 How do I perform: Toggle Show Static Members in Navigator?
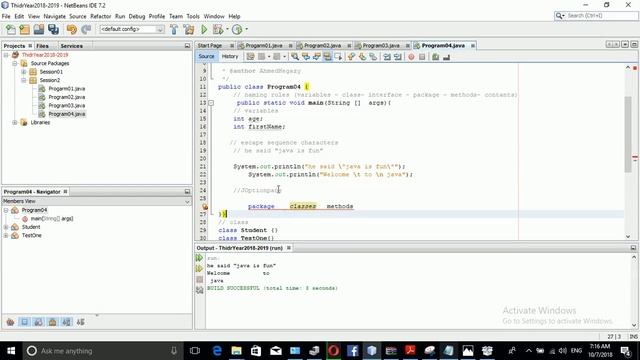[x=38, y=322]
